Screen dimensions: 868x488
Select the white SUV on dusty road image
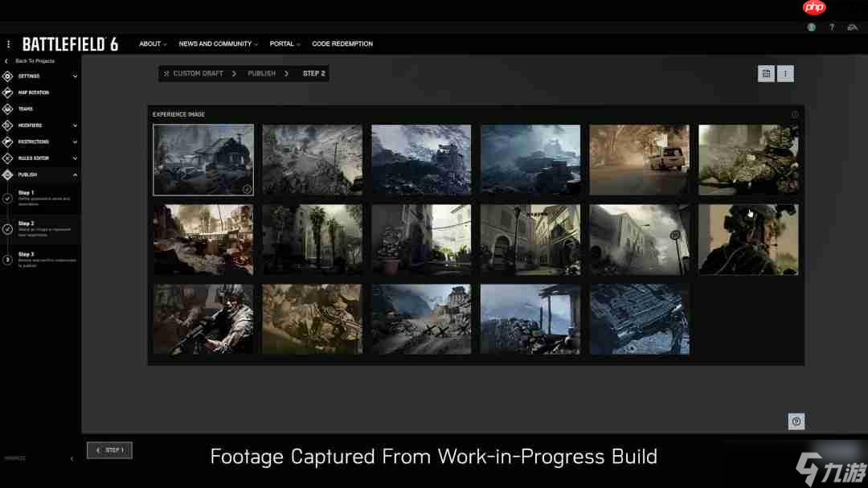point(640,159)
